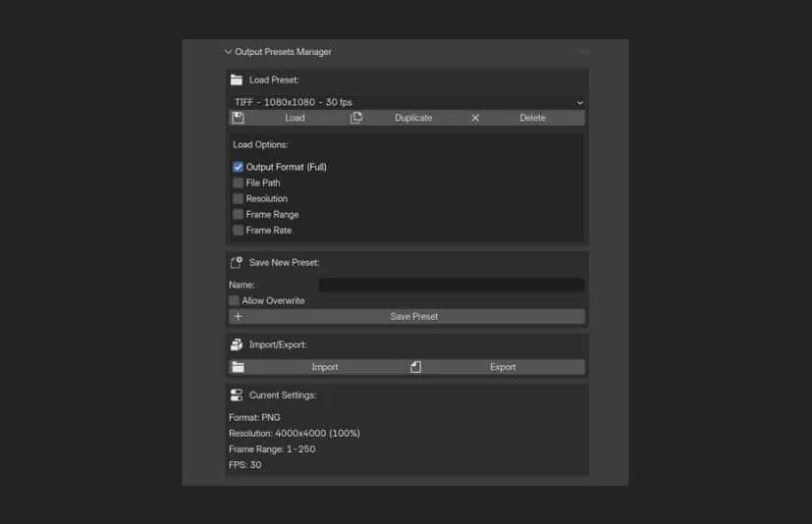Viewport: 812px width, 524px height.
Task: Click the folder icon beside Load Preset heading
Action: coord(236,80)
